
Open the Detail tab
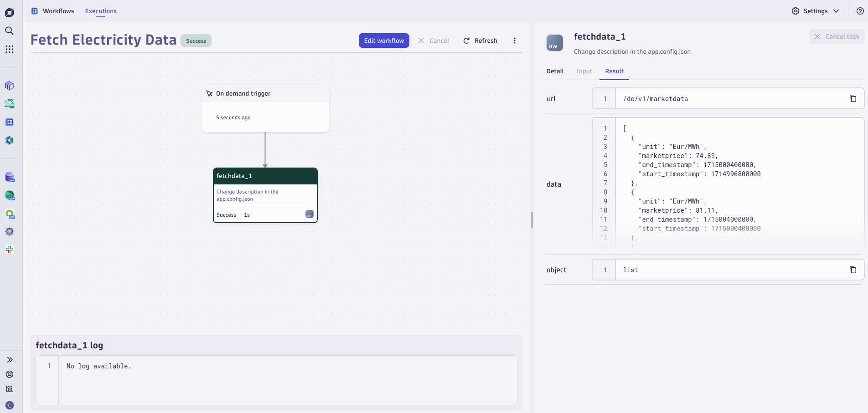pos(555,71)
